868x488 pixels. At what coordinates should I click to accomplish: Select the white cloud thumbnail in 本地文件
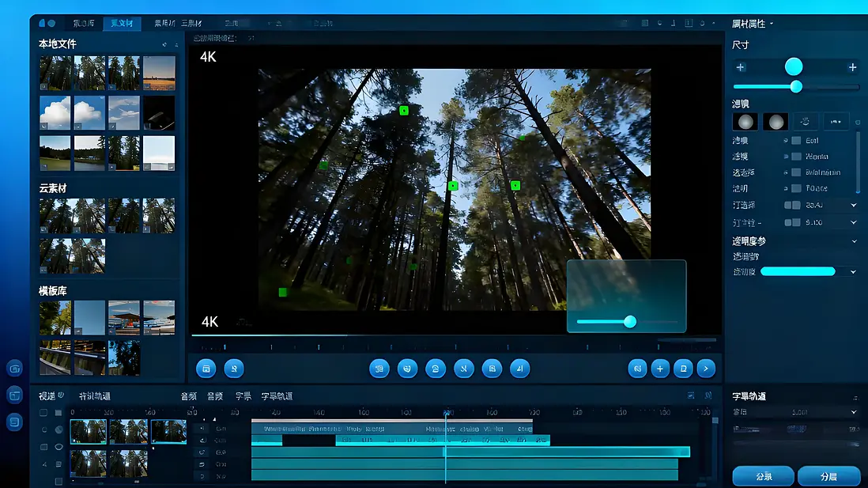click(55, 112)
